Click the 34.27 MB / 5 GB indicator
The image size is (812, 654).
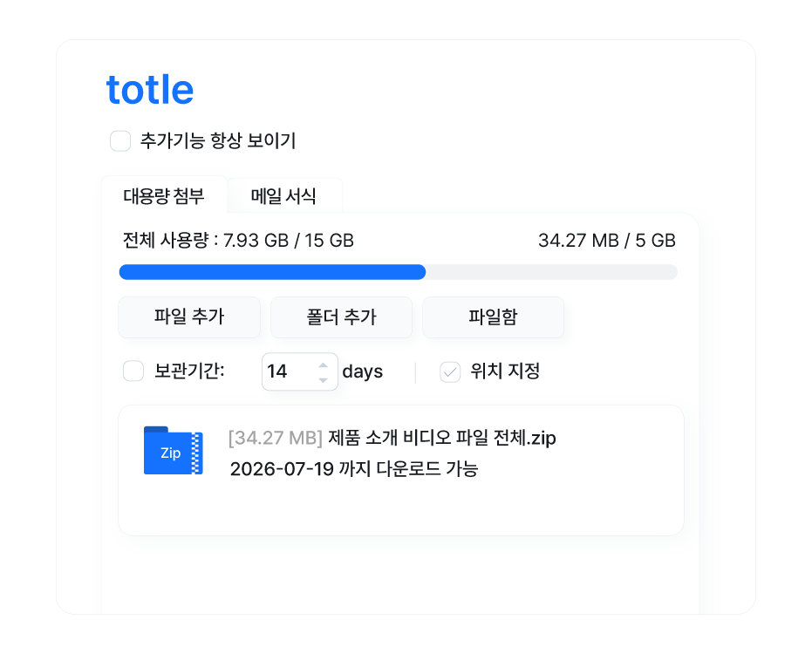pos(606,241)
